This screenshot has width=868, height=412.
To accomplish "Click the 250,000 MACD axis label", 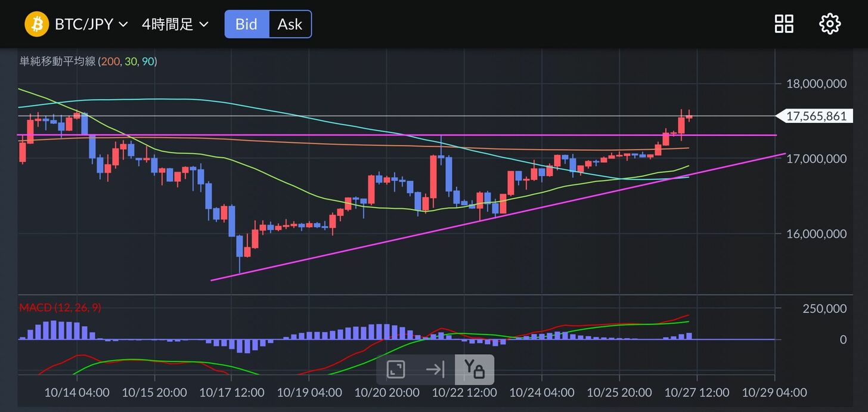I will click(824, 308).
